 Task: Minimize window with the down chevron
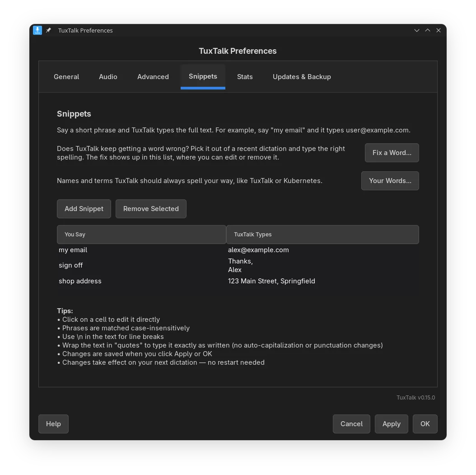pyautogui.click(x=417, y=30)
